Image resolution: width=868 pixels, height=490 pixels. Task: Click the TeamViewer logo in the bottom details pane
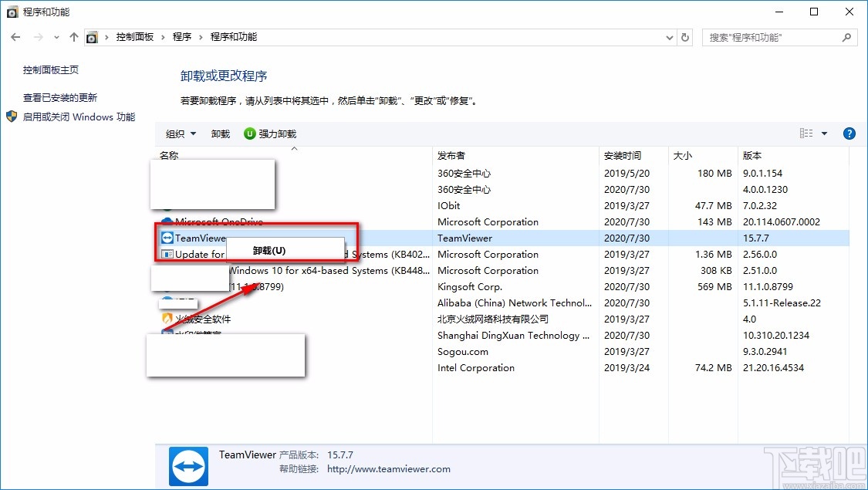[190, 466]
